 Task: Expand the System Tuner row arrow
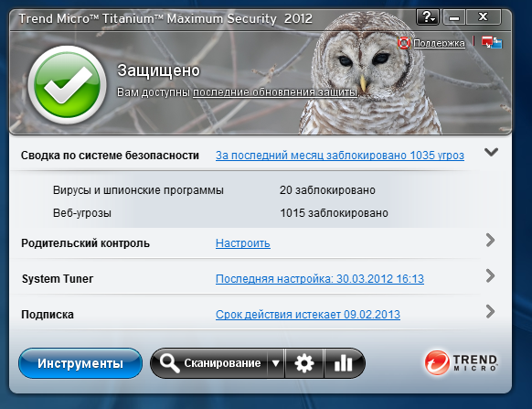[x=490, y=275]
